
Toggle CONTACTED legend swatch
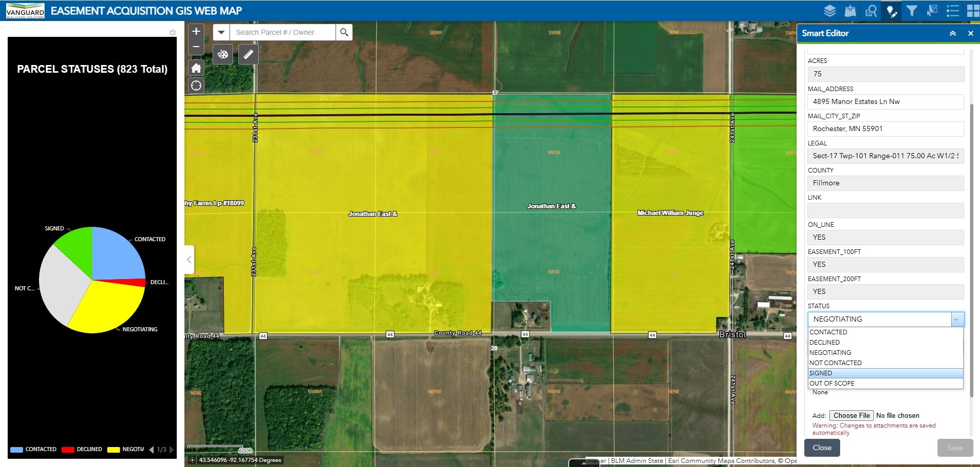click(16, 450)
